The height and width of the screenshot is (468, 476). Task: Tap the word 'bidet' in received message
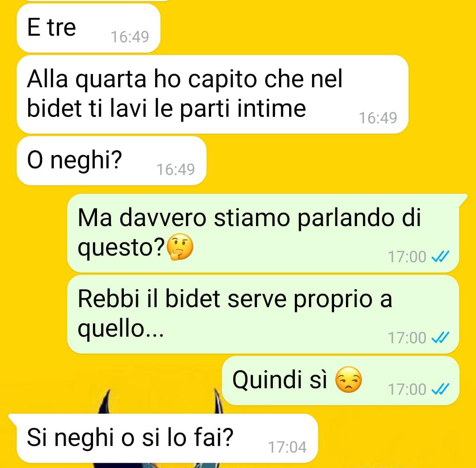coord(54,108)
